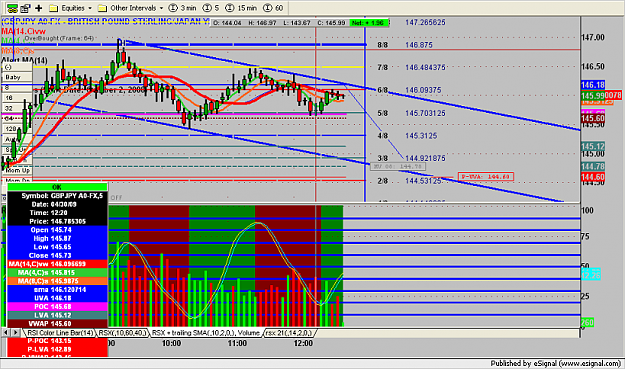Click the 3/8 144.921875 level label
Screen dimensions: 625x369
411,158
